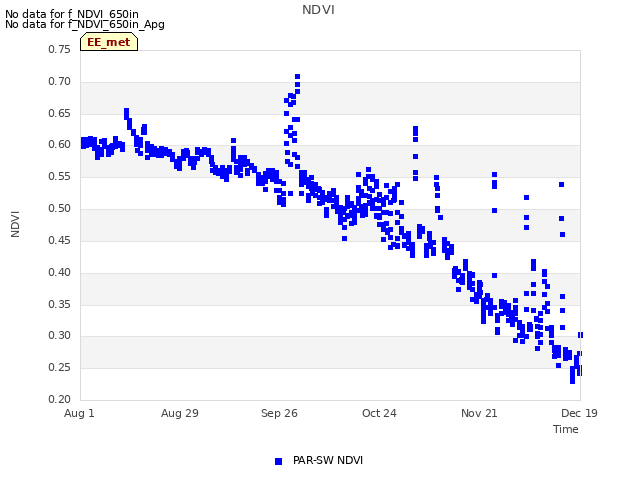The image size is (640, 480).
Task: Click the 0.65 y-axis tick label
Action: pyautogui.click(x=60, y=113)
